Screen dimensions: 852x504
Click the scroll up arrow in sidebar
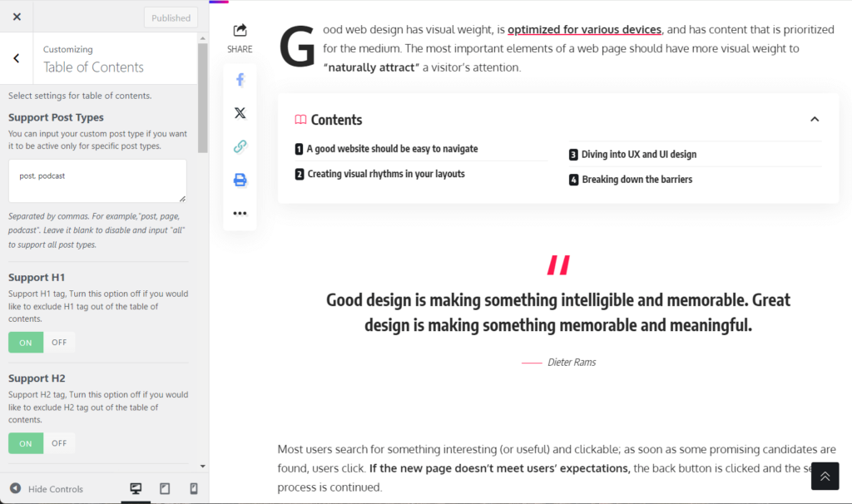[x=203, y=38]
